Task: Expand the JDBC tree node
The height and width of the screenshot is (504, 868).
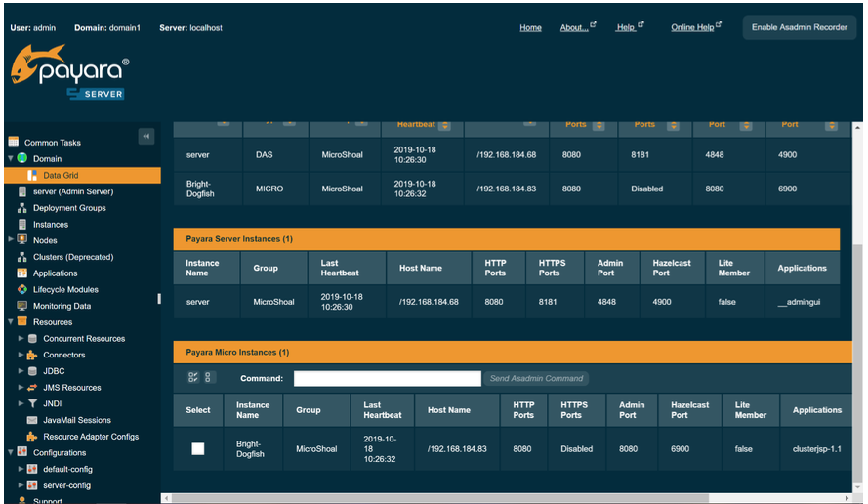Action: (x=21, y=371)
